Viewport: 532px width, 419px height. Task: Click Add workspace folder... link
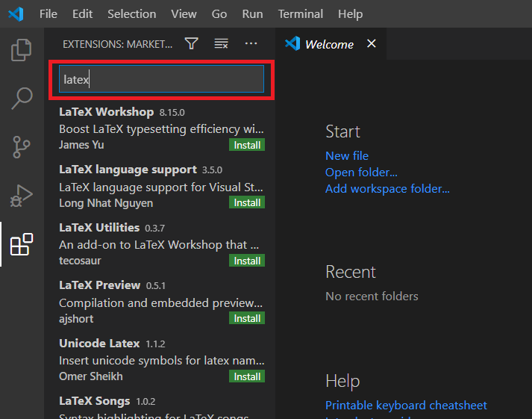point(387,189)
